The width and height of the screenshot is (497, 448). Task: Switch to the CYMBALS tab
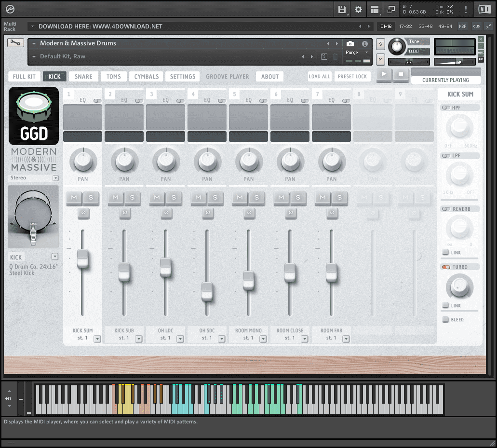[147, 77]
